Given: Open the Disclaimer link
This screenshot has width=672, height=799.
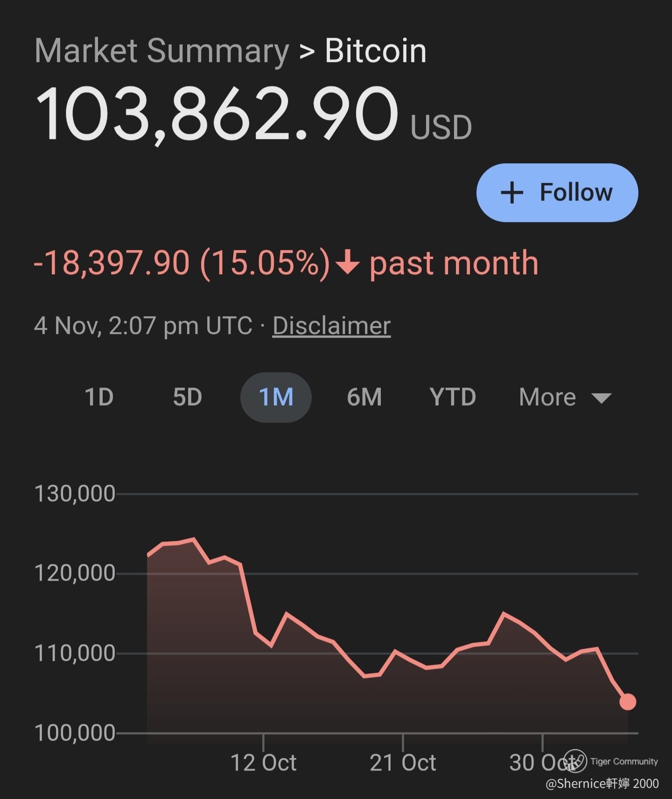Looking at the screenshot, I should [331, 326].
